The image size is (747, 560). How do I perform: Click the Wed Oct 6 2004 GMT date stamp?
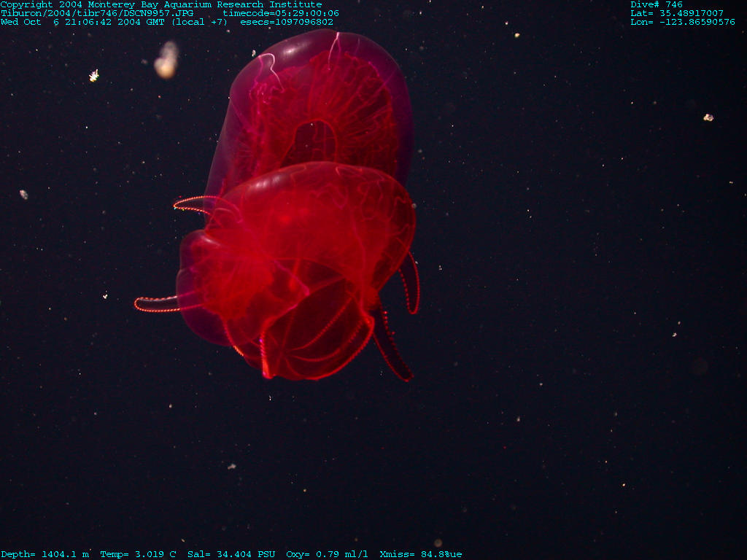point(114,22)
